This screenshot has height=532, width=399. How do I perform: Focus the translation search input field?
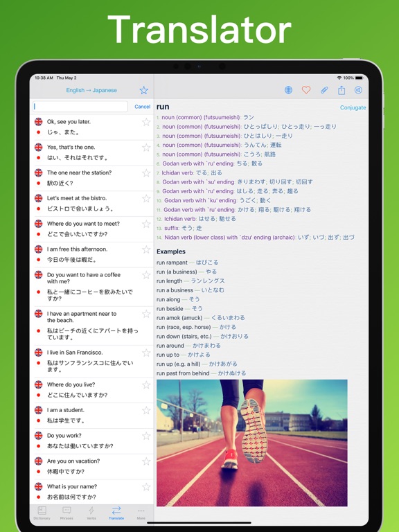click(x=80, y=107)
